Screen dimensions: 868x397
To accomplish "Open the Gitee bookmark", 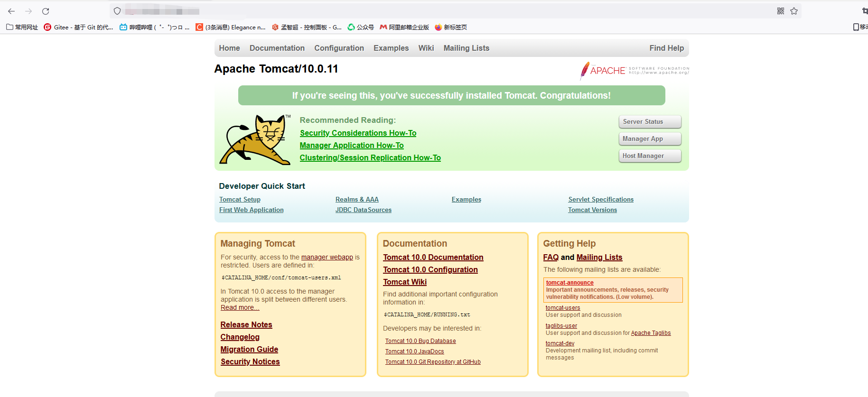I will coord(78,27).
